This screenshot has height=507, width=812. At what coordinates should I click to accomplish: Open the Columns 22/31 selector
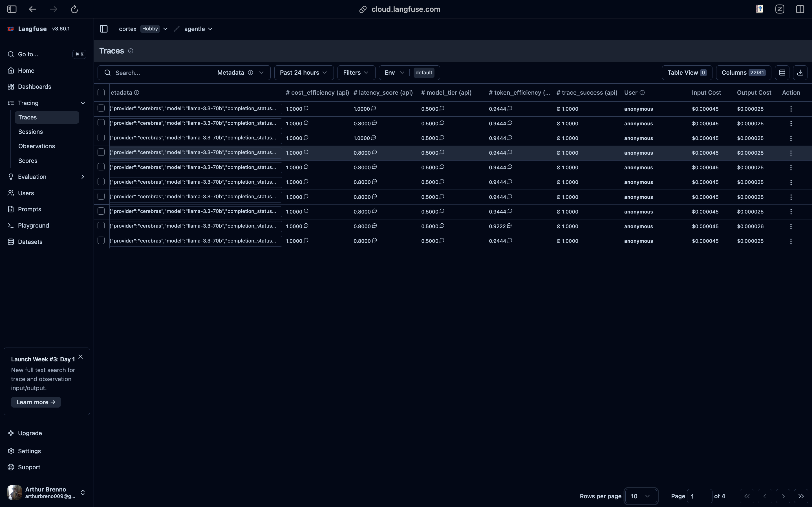point(743,72)
